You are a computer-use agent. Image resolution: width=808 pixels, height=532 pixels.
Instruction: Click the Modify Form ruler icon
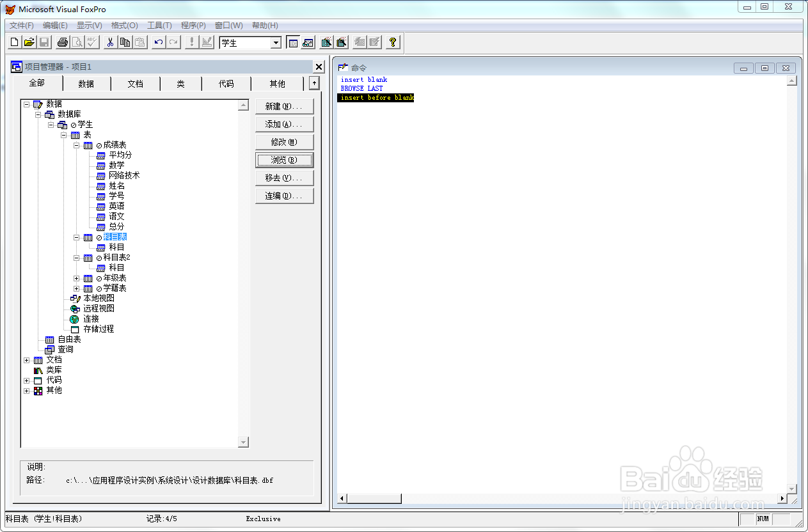click(207, 42)
